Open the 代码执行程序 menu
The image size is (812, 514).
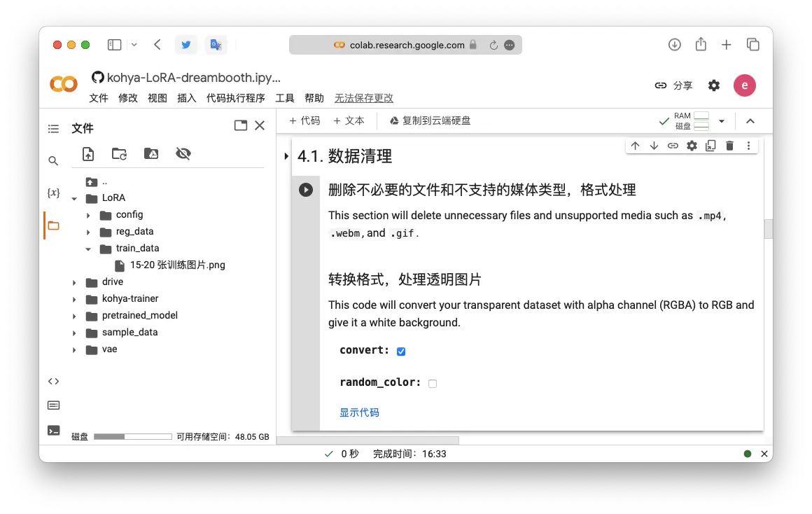[235, 98]
